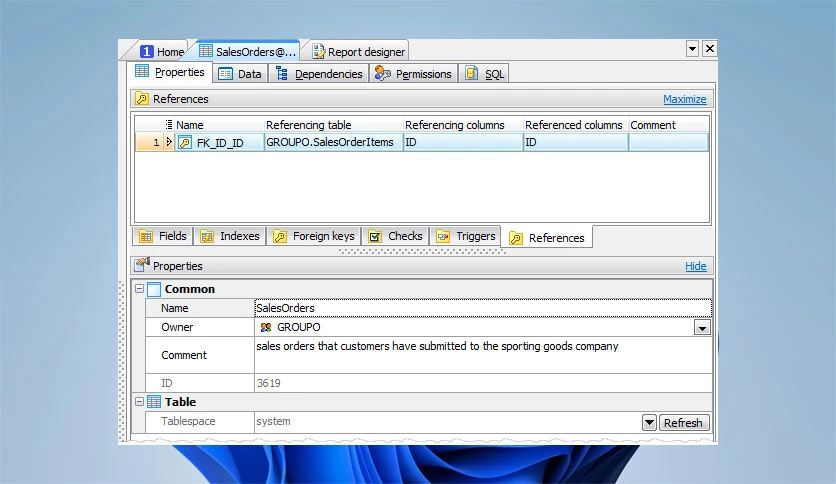Click the Table group grid icon
The width and height of the screenshot is (836, 484).
click(x=154, y=402)
